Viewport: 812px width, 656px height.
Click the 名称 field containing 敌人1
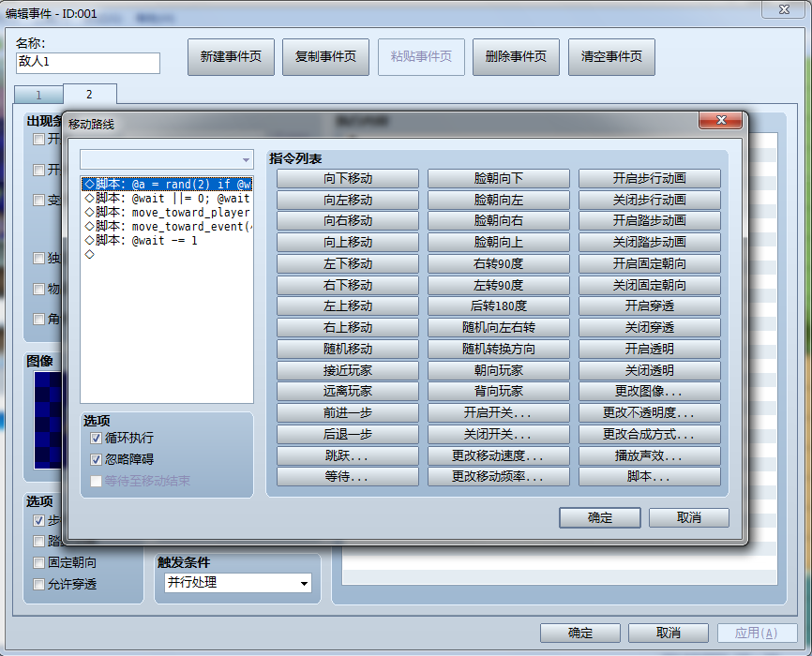[88, 63]
